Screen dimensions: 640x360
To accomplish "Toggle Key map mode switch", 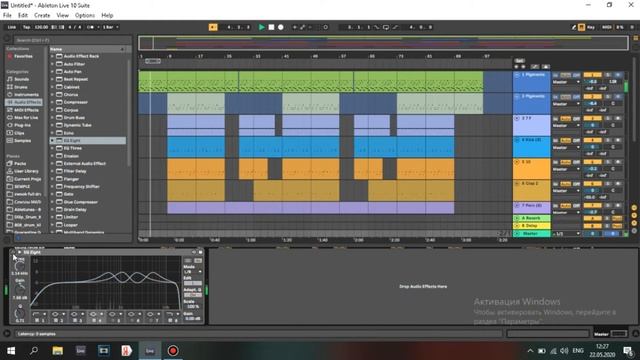I will 591,27.
